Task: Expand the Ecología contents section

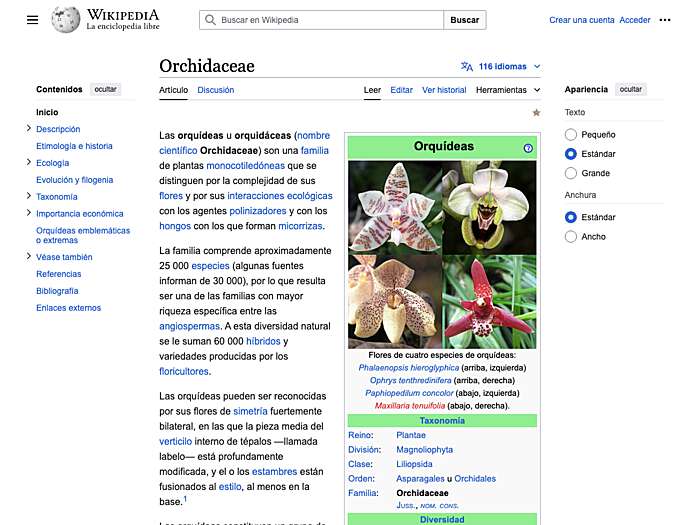Action: [x=29, y=162]
